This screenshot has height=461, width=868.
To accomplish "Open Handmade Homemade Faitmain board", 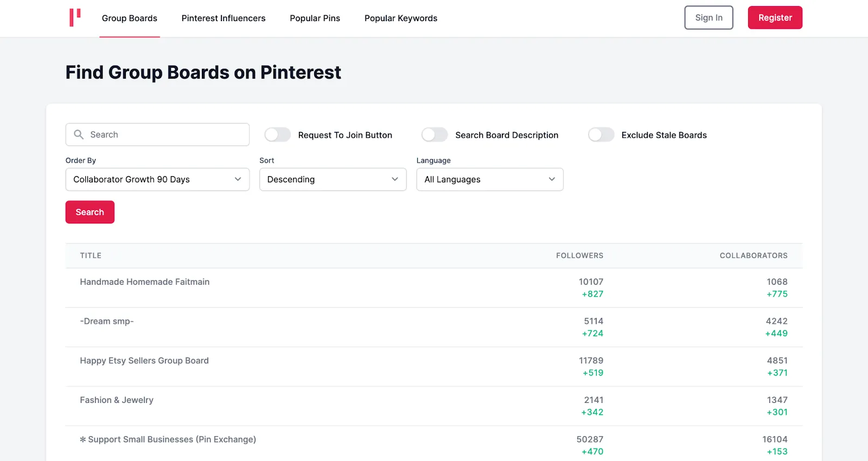I will coord(145,282).
